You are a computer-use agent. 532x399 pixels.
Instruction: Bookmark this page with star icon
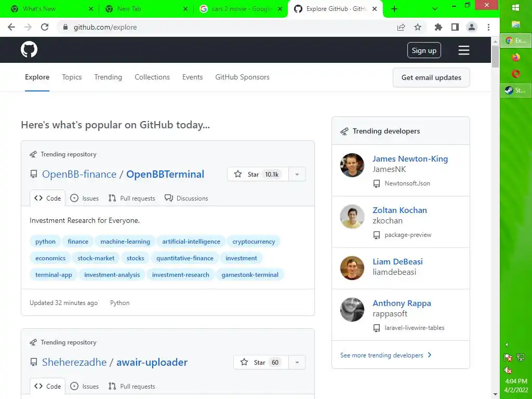(x=418, y=27)
